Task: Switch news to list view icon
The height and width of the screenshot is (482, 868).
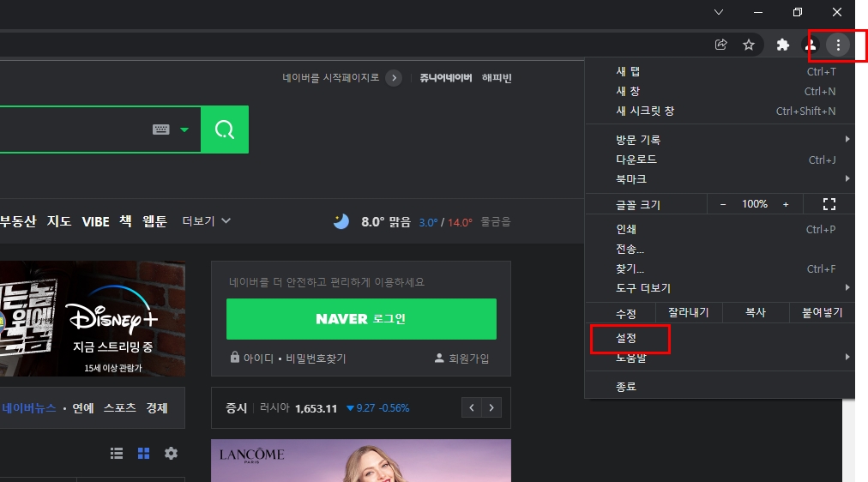Action: pos(117,453)
